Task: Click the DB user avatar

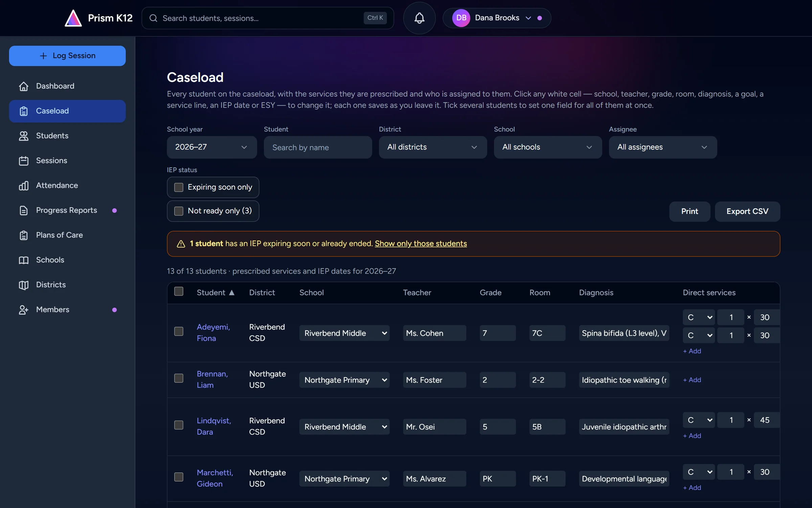Action: coord(461,18)
